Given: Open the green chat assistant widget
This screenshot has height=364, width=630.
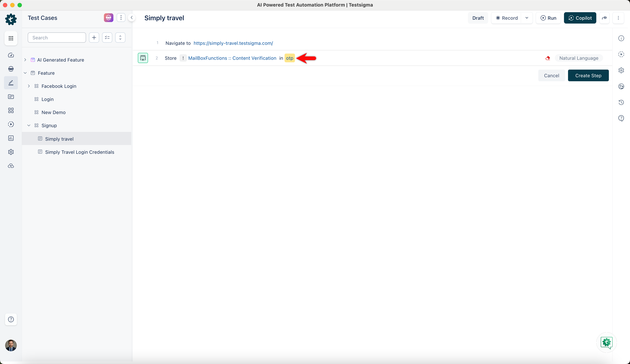Looking at the screenshot, I should pos(606,343).
